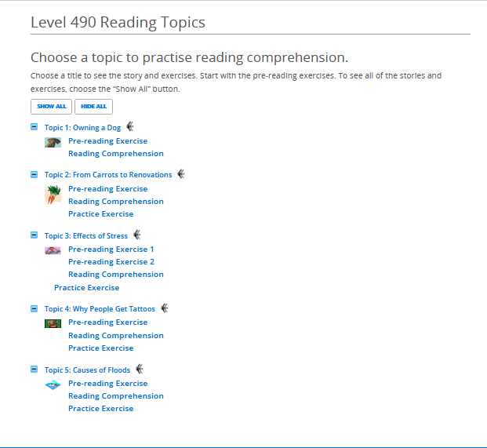This screenshot has width=487, height=448.
Task: Collapse Topic 2 using the minus toggle
Action: tap(35, 175)
